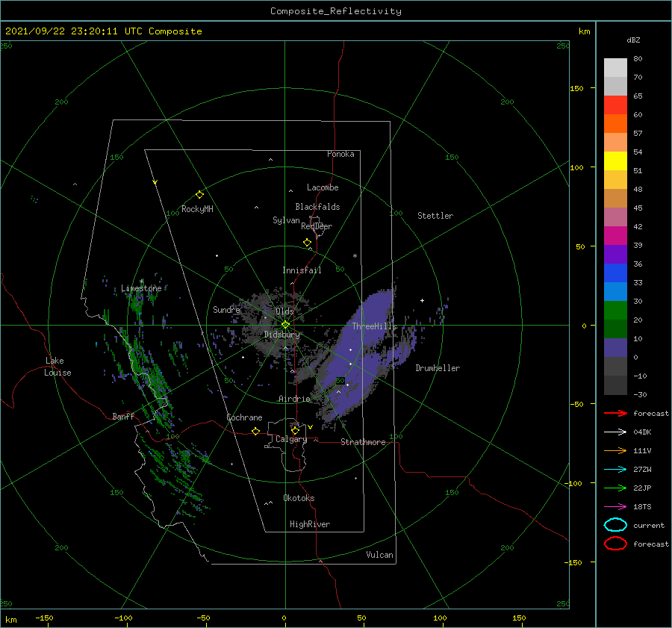Click the Lake Louise label
The image size is (672, 628).
tap(57, 367)
